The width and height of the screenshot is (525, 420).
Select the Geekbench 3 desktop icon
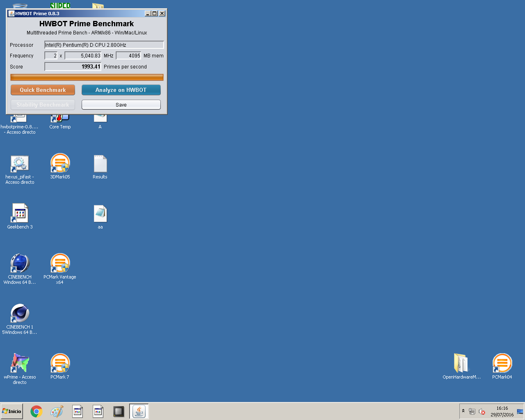click(20, 217)
